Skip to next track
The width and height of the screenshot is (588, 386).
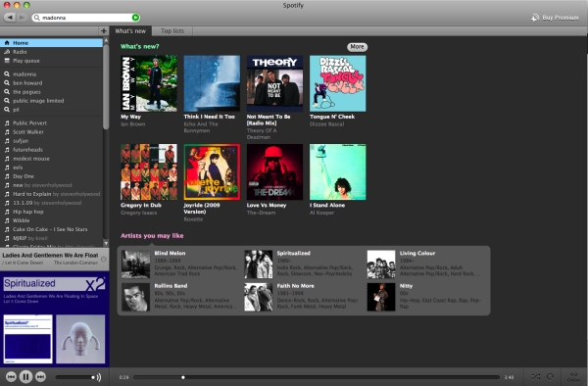40,376
